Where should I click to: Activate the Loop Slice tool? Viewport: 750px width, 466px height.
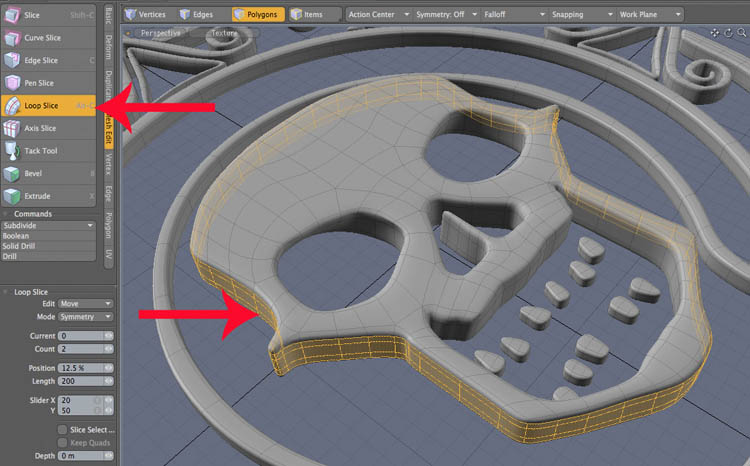click(48, 105)
